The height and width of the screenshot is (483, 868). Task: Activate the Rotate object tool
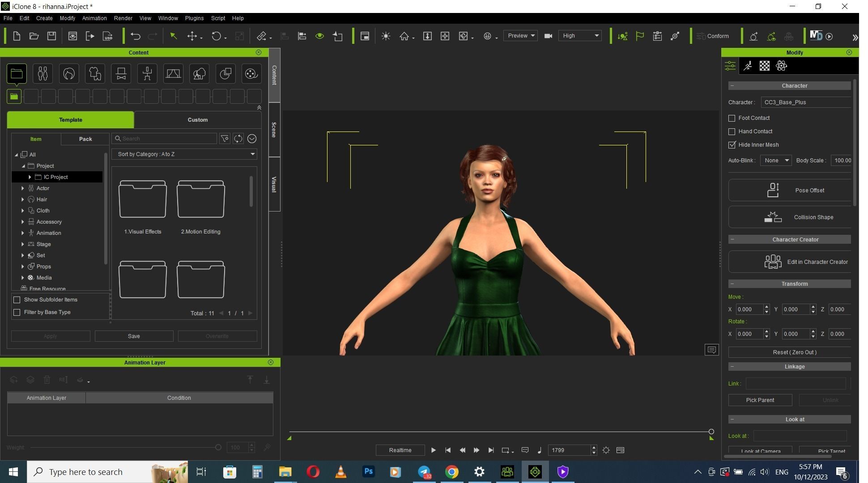(216, 36)
